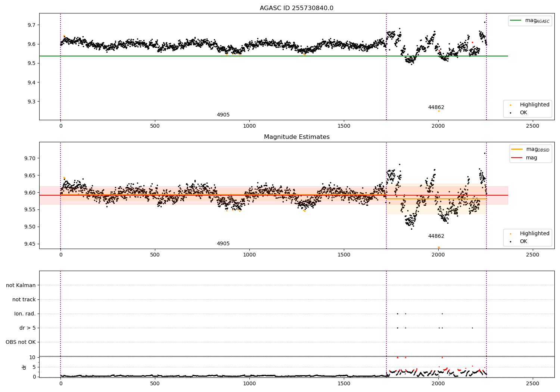Image resolution: width=560 pixels, height=392 pixels.
Task: Click the 44862 annotation in AGASC ID plot
Action: click(436, 108)
